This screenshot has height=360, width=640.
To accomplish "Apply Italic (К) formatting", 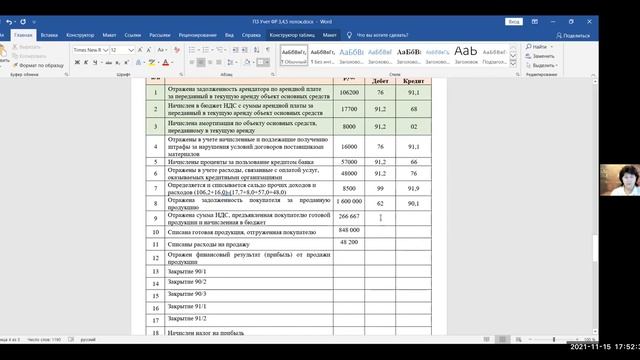I will point(86,62).
